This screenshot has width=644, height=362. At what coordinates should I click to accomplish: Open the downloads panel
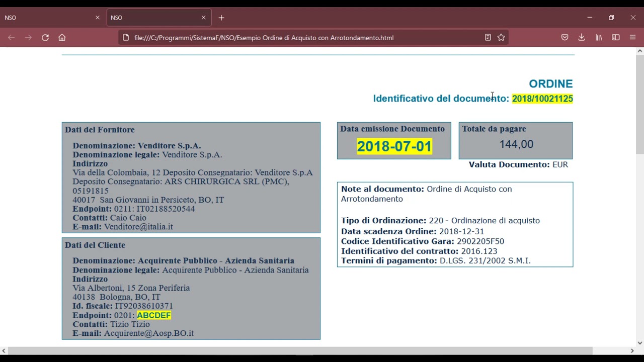(x=582, y=38)
